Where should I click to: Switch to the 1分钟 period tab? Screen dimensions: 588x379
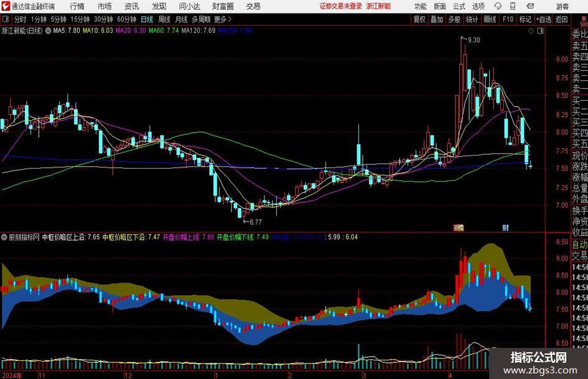(x=39, y=19)
